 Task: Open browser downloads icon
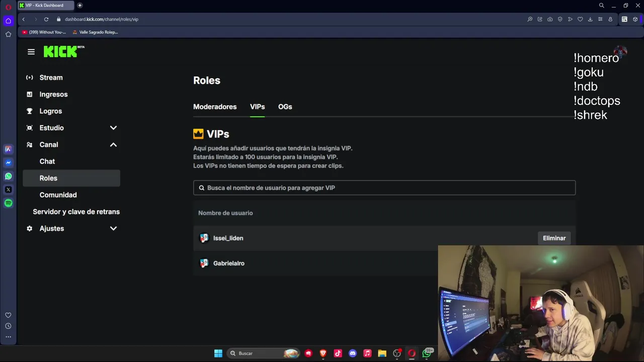click(x=590, y=19)
